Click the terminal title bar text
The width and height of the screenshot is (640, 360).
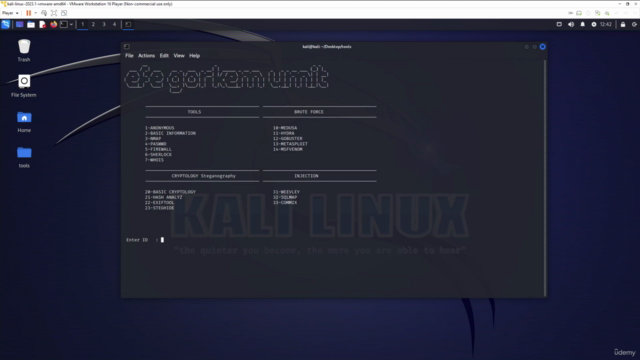click(x=327, y=47)
